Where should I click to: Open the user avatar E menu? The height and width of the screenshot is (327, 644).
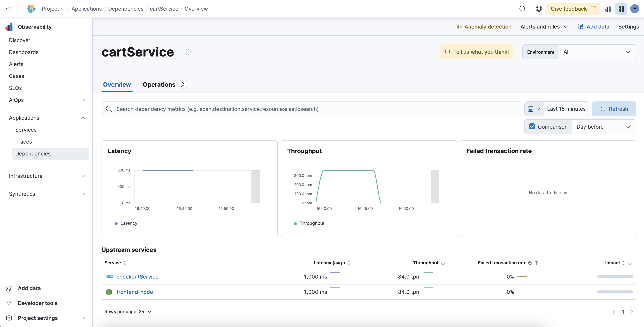point(634,9)
